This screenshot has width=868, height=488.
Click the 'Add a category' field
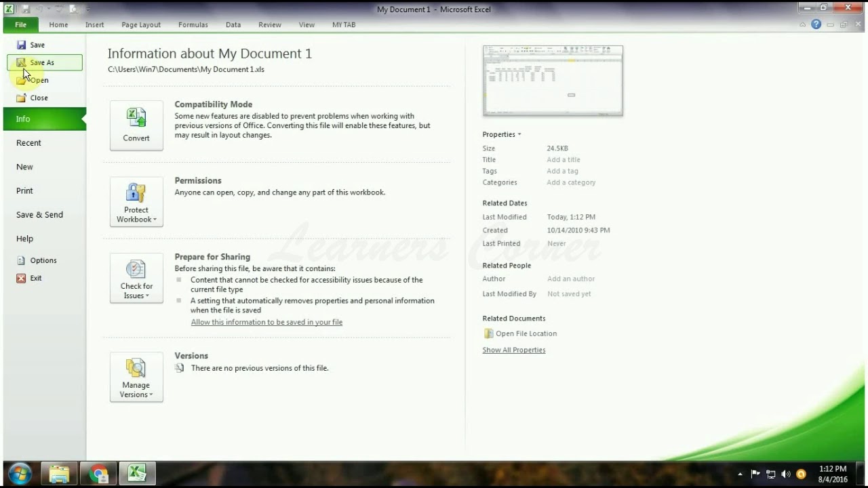571,182
